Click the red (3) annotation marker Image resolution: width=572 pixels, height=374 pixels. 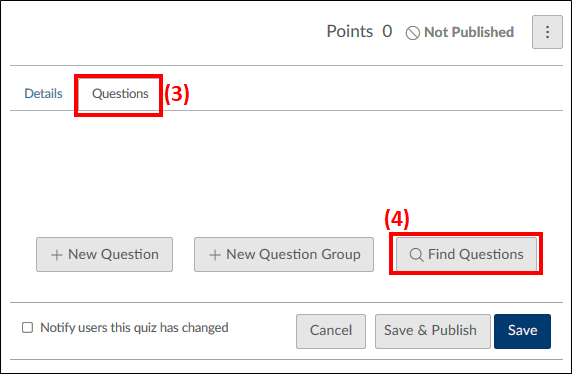tap(177, 94)
